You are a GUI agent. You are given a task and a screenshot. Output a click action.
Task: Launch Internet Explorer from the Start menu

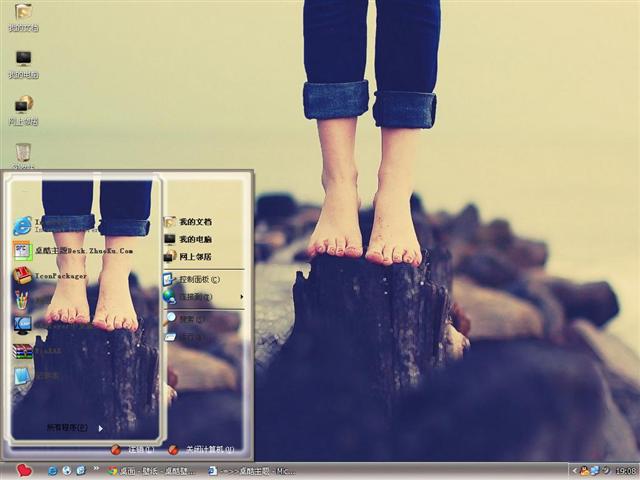tap(22, 225)
